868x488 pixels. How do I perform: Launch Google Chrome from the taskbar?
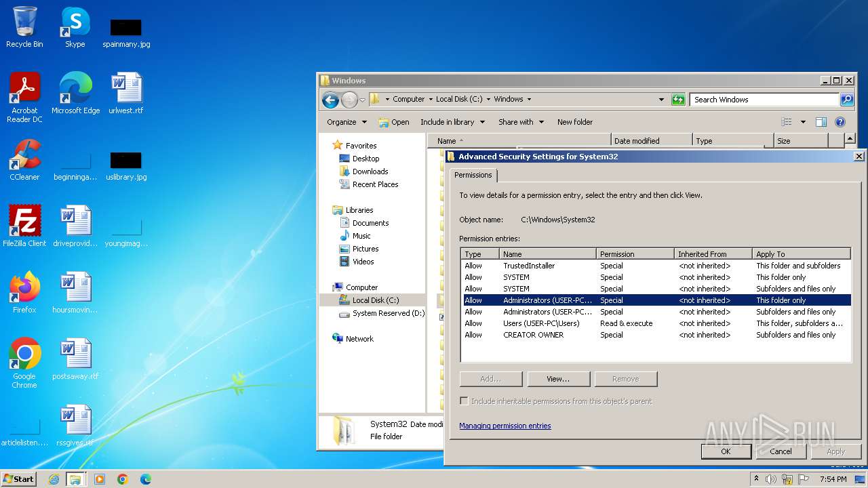[123, 479]
